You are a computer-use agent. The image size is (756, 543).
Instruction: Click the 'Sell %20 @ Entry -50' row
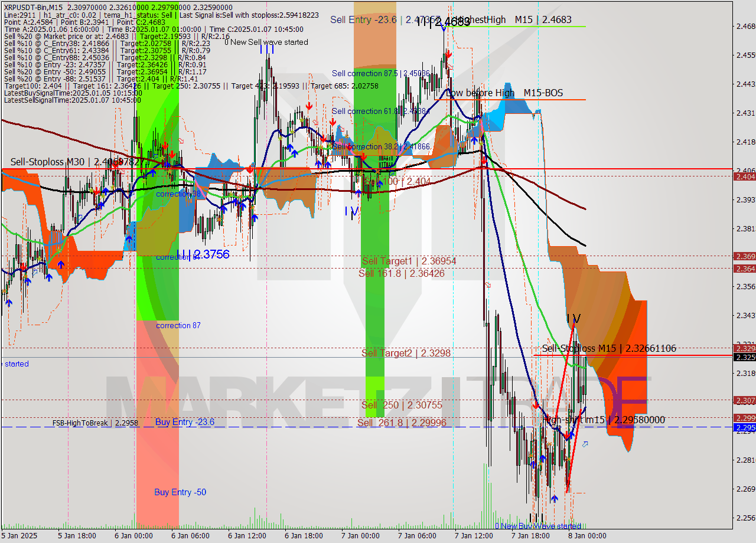click(x=105, y=71)
